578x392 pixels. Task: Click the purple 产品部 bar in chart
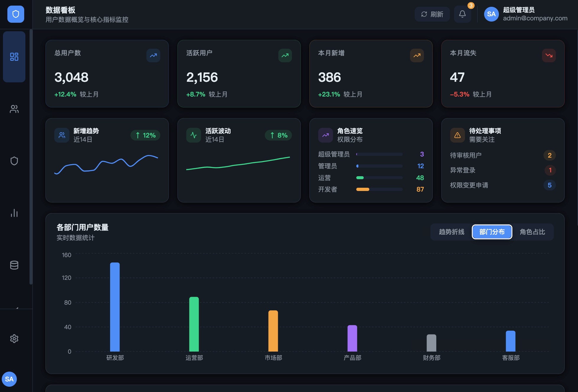[x=352, y=338]
